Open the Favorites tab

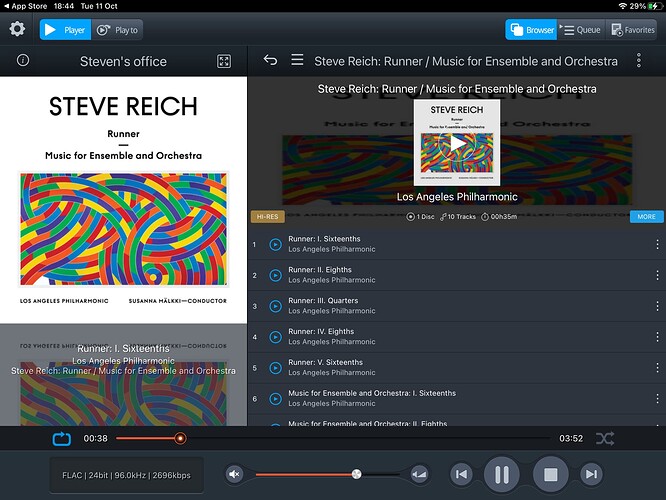coord(632,30)
